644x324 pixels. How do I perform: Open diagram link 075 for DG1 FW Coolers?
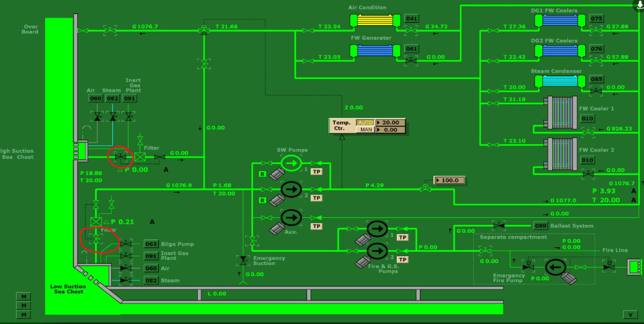pyautogui.click(x=596, y=19)
